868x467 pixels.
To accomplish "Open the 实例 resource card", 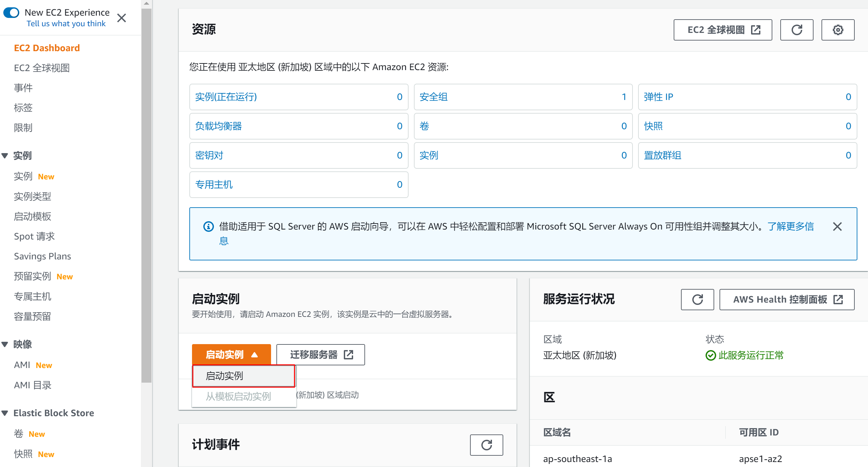I will coord(523,155).
